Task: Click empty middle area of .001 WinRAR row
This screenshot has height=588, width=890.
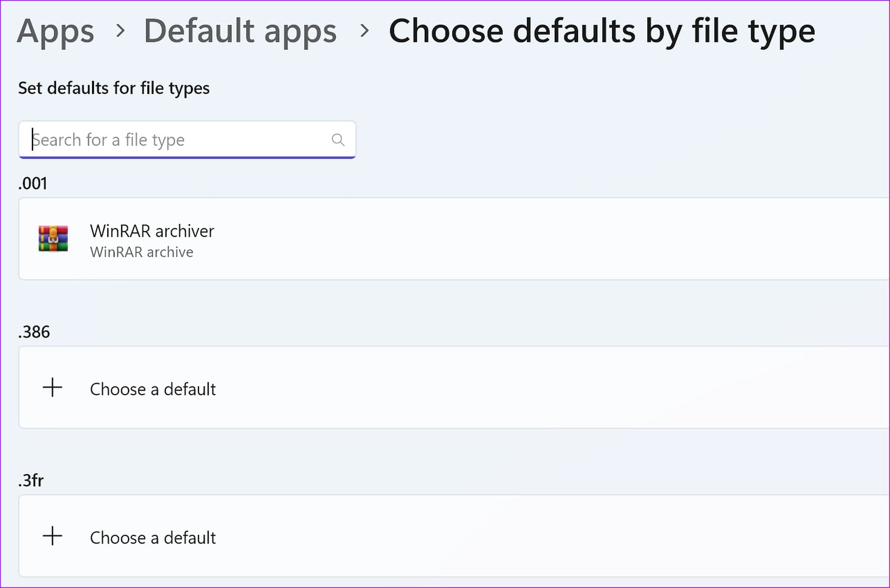Action: pos(494,239)
